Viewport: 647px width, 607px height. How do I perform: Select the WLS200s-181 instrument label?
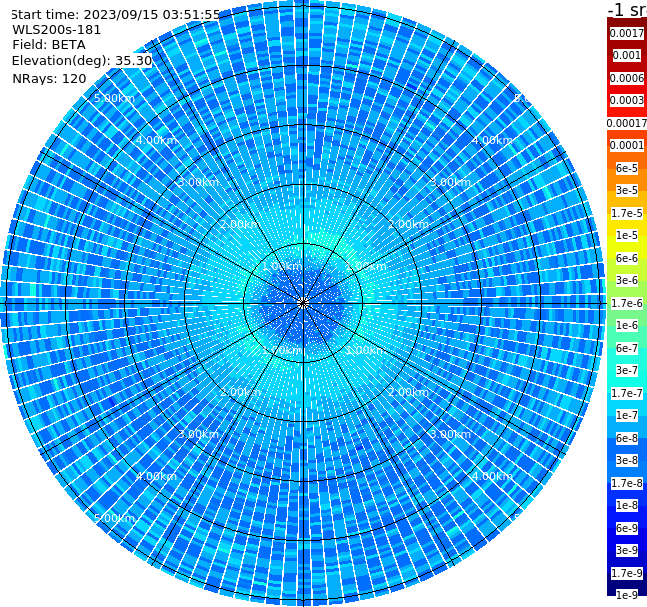(x=56, y=30)
